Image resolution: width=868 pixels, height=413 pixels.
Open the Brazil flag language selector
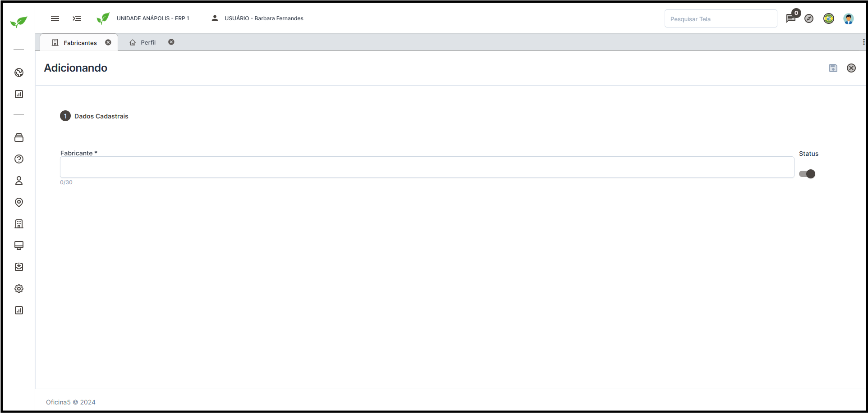(828, 18)
